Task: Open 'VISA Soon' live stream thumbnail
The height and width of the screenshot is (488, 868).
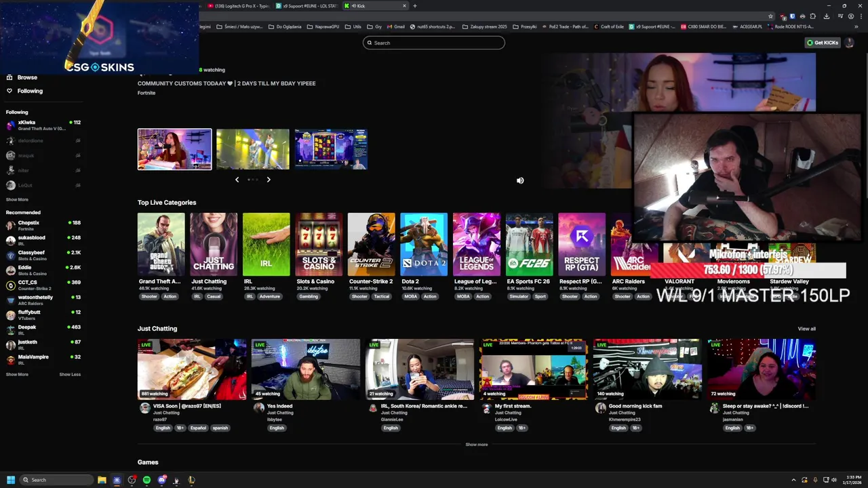Action: click(193, 369)
